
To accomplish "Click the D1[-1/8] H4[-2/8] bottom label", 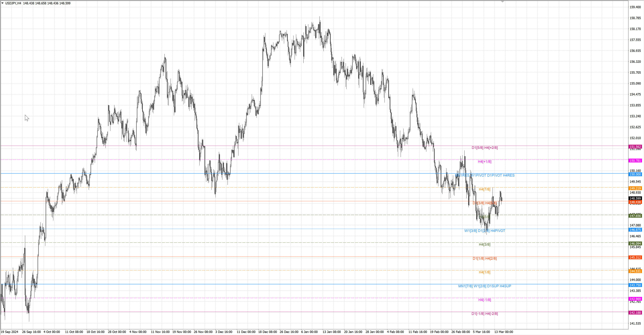I will pyautogui.click(x=485, y=314).
